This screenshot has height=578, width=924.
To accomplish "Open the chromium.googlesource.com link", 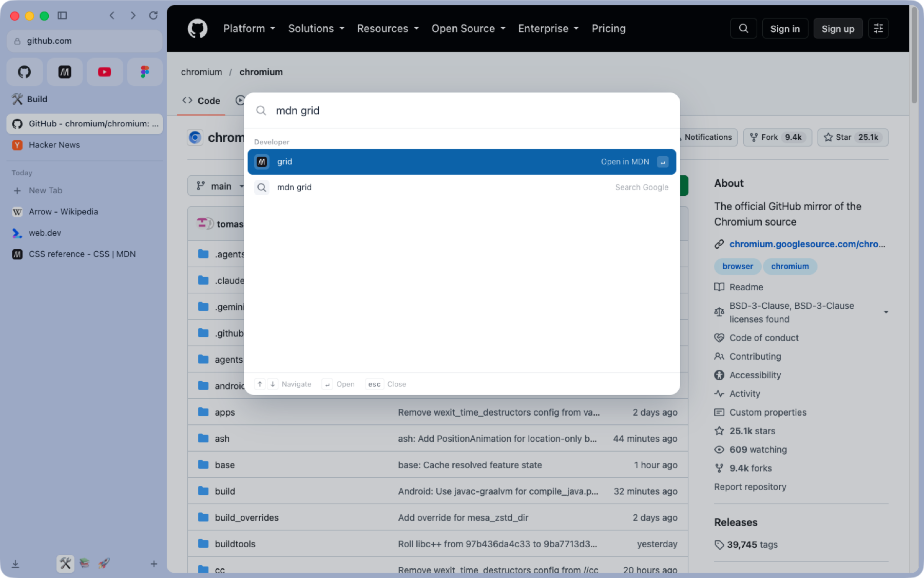I will click(x=807, y=244).
